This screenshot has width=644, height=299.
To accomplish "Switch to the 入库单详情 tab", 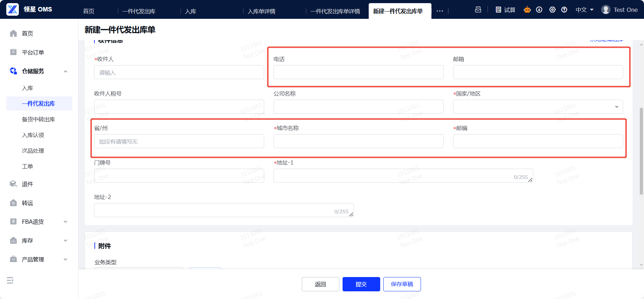I will coord(261,11).
